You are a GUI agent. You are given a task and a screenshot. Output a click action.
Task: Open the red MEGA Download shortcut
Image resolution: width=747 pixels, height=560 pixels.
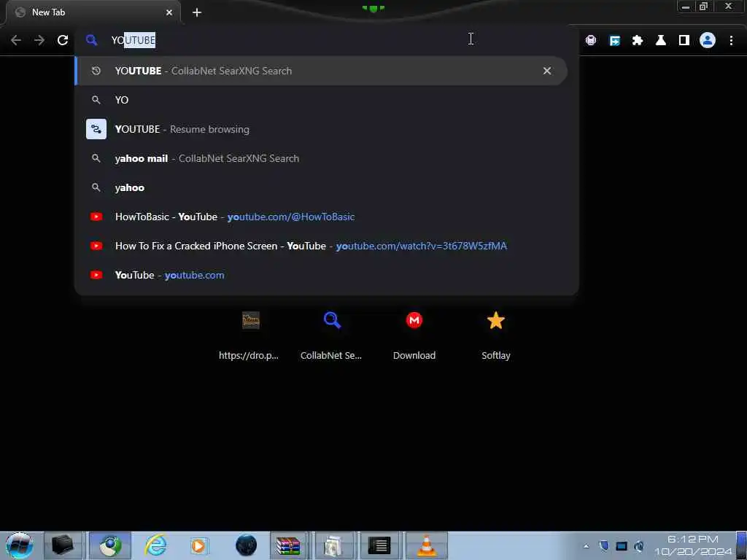[414, 335]
